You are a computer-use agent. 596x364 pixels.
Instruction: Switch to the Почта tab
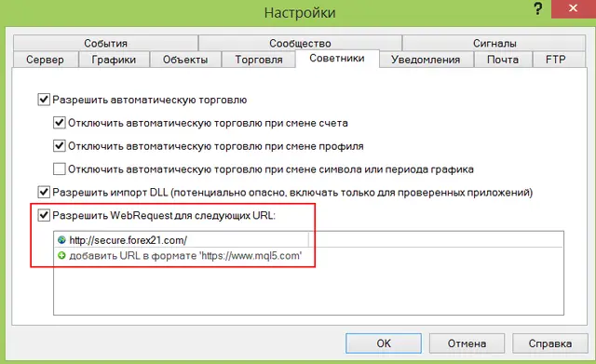tap(503, 60)
